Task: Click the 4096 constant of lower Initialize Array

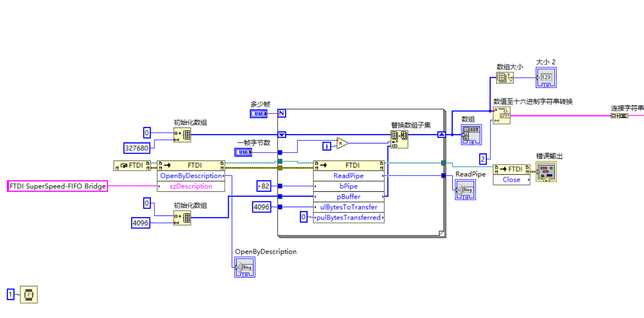Action: [x=141, y=223]
